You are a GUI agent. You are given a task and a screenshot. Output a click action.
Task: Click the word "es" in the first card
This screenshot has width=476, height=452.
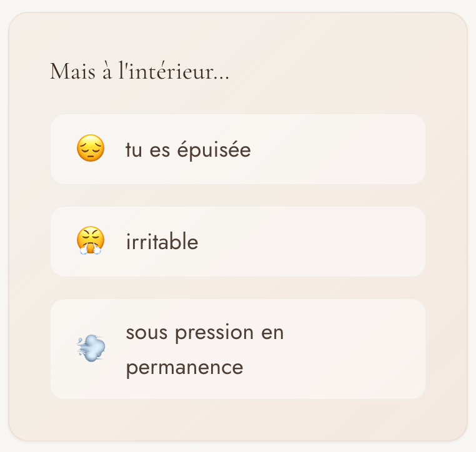[160, 150]
